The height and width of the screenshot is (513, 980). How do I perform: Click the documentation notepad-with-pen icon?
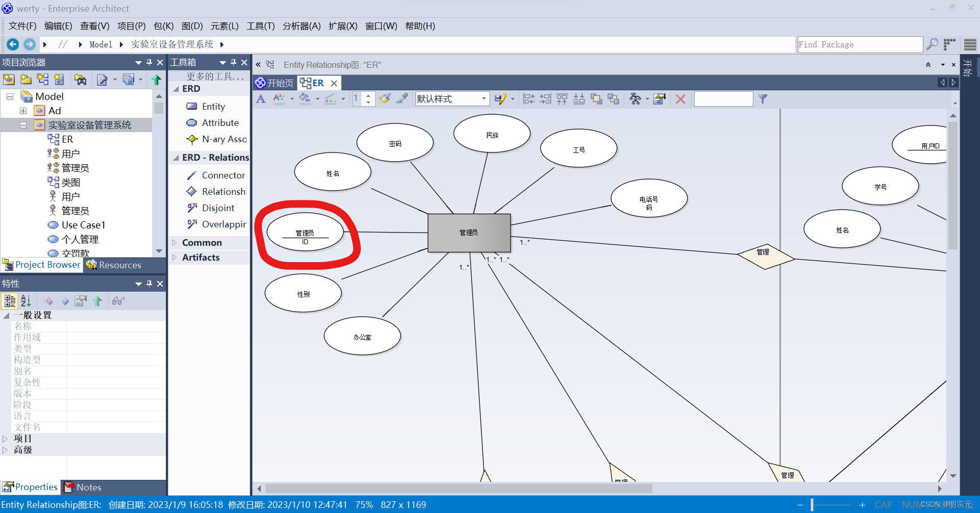click(x=102, y=79)
